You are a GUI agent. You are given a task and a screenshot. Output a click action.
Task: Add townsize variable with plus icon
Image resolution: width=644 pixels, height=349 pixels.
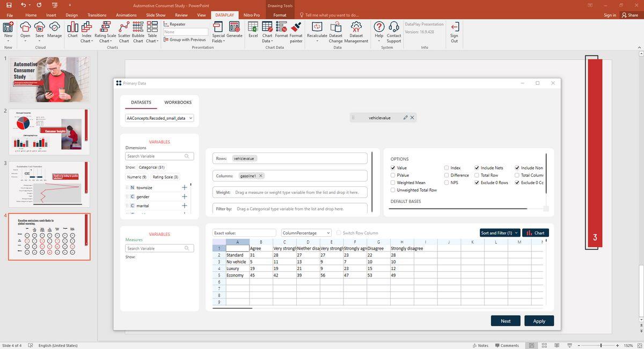pos(184,187)
